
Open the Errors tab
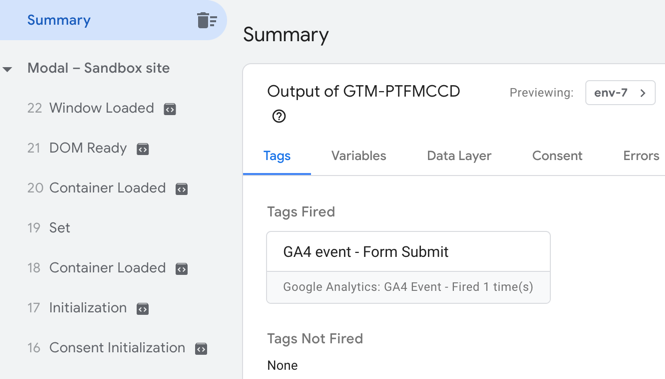pyautogui.click(x=641, y=156)
